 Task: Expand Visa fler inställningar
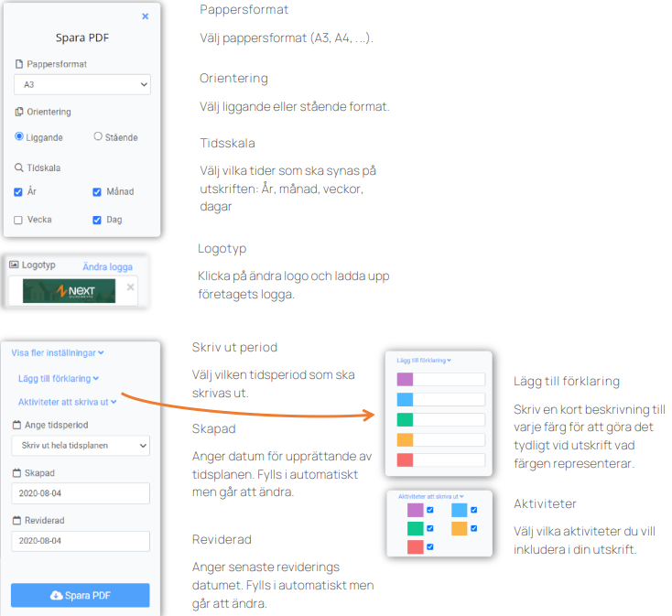[58, 353]
